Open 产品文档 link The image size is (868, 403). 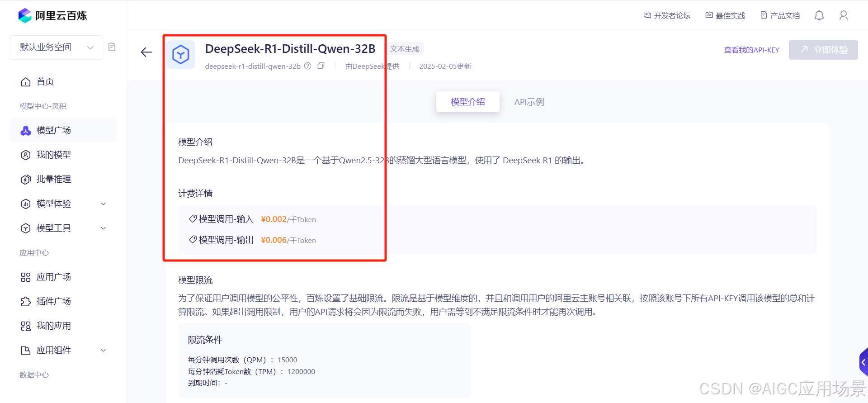pyautogui.click(x=780, y=16)
